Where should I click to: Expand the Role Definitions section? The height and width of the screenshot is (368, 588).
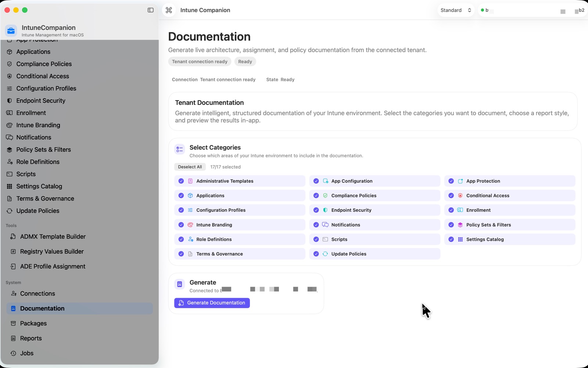[37, 162]
